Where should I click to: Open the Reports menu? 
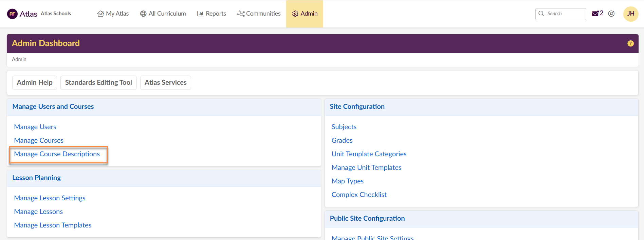tap(211, 14)
